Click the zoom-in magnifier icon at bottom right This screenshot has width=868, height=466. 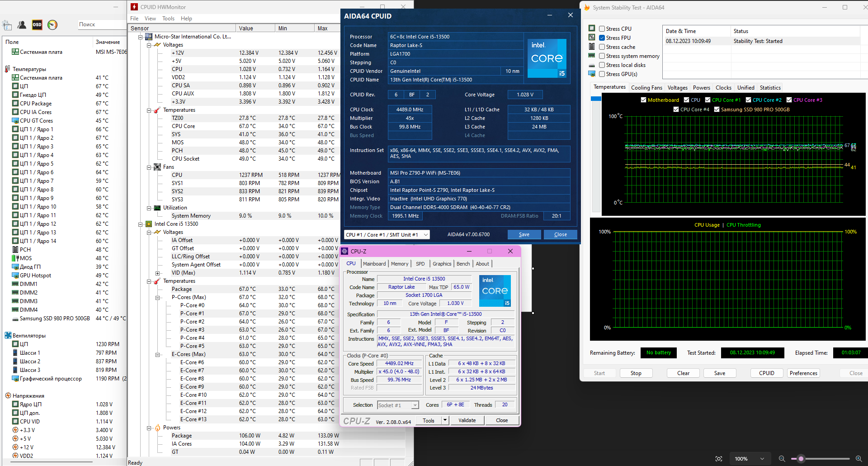pos(859,459)
